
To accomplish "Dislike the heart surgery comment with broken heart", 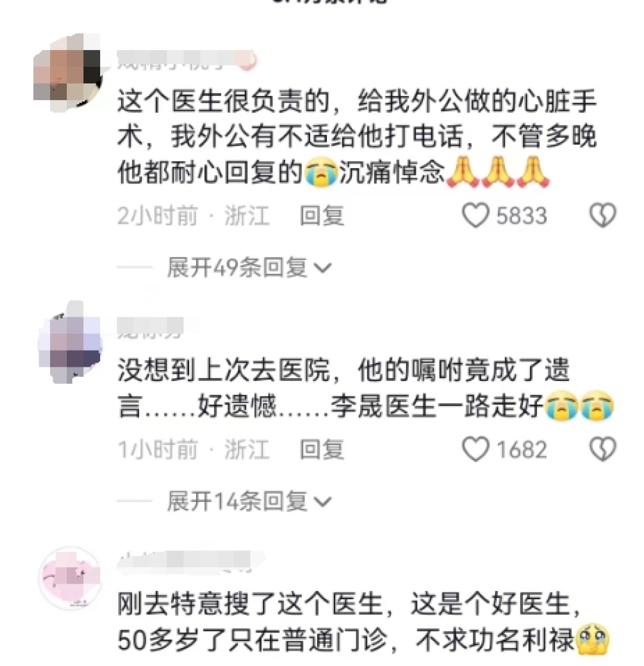I will (x=602, y=215).
